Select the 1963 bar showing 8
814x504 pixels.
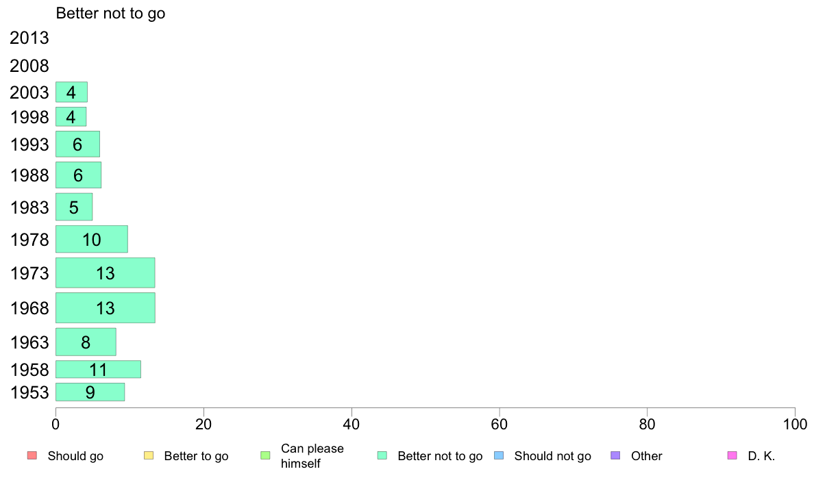[86, 342]
